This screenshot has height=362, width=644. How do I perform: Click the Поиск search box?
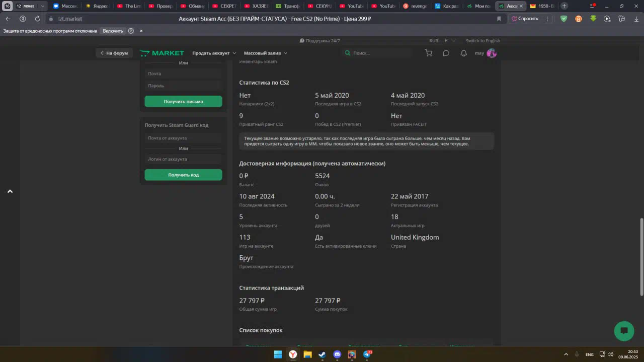click(x=377, y=53)
